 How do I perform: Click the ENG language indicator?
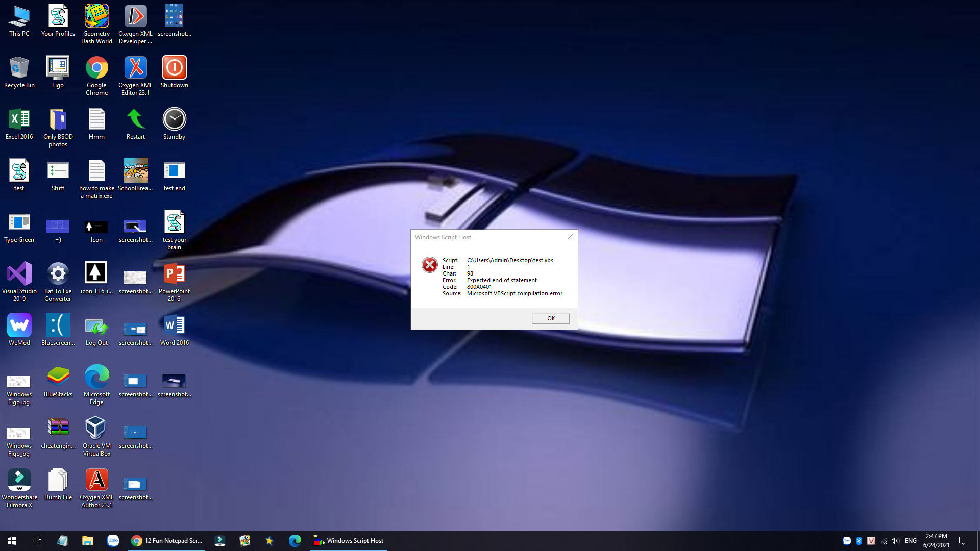tap(911, 541)
